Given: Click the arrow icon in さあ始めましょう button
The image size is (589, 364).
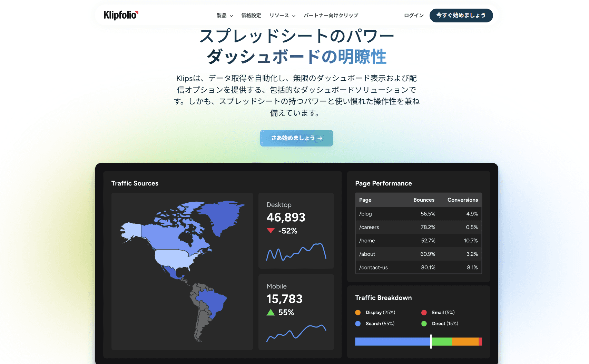Looking at the screenshot, I should pyautogui.click(x=320, y=138).
